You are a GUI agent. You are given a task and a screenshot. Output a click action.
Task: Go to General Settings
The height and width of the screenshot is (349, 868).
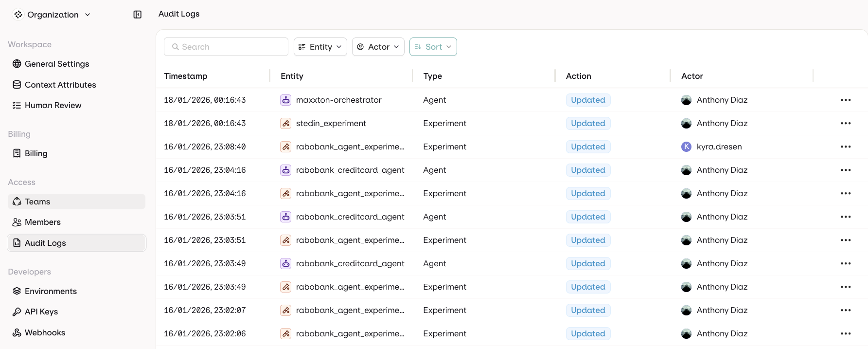(56, 64)
